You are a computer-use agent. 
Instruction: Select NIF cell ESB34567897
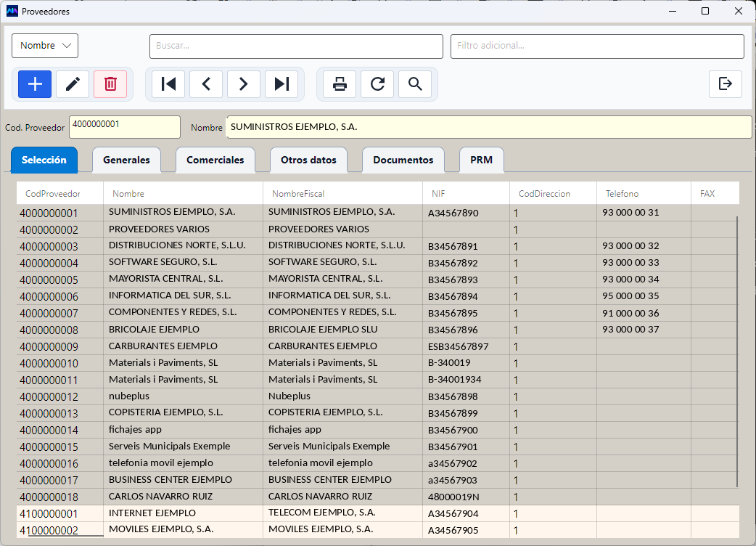[467, 346]
